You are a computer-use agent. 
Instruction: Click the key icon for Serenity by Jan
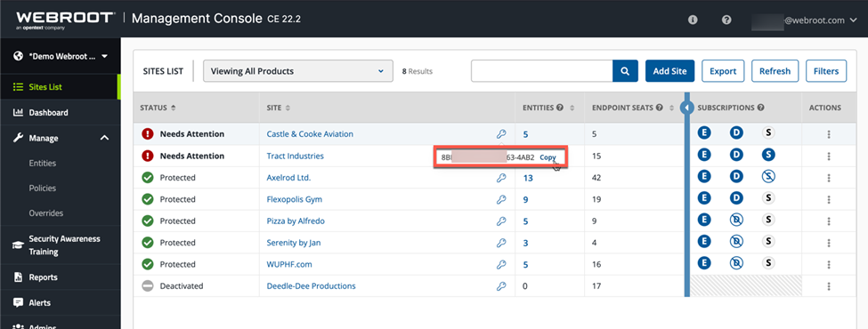click(501, 243)
